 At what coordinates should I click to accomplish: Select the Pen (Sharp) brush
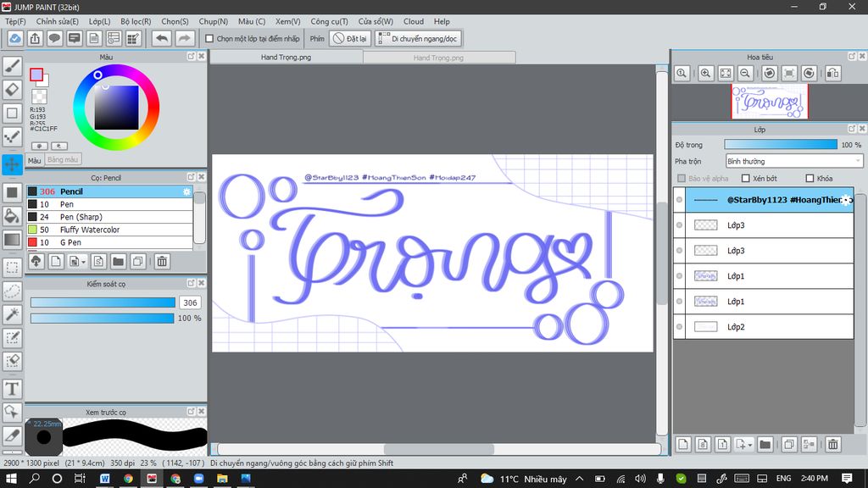(109, 217)
